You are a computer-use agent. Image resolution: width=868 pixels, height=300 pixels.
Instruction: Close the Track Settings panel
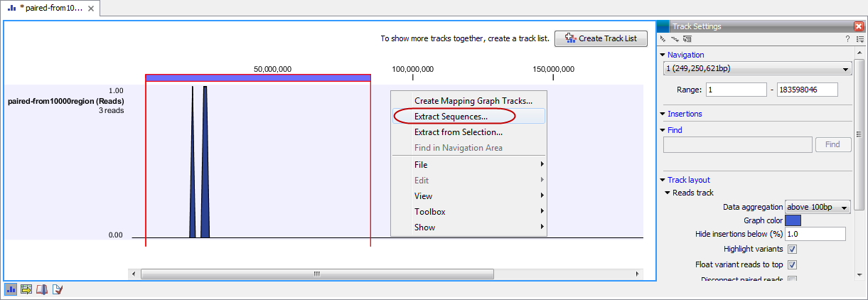pyautogui.click(x=858, y=26)
